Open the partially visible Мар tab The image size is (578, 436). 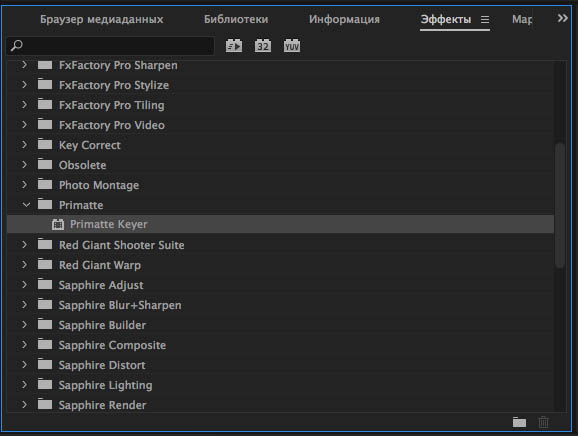522,19
